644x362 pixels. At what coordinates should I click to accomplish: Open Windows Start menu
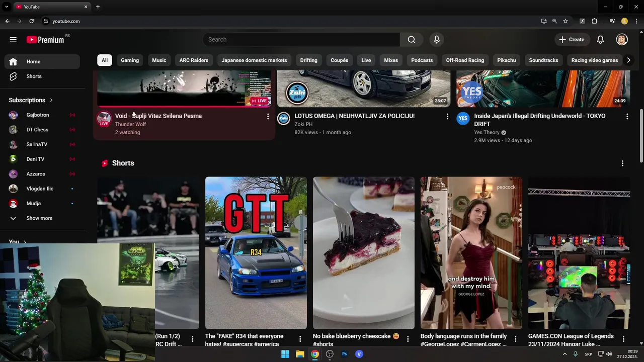pyautogui.click(x=285, y=354)
